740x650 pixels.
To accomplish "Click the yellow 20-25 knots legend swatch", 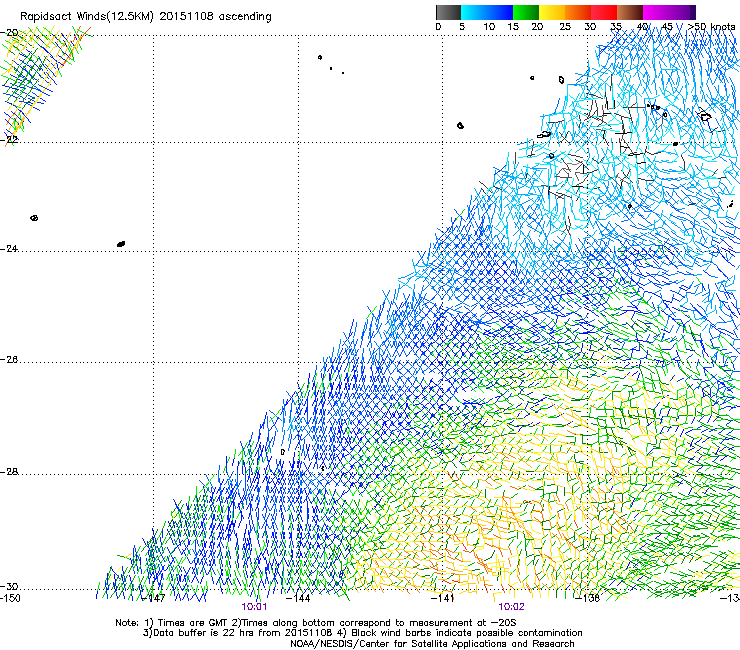I will point(552,12).
